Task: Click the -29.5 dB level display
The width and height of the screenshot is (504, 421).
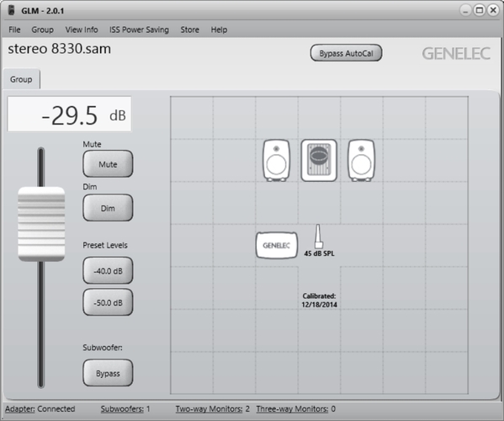Action: [70, 114]
